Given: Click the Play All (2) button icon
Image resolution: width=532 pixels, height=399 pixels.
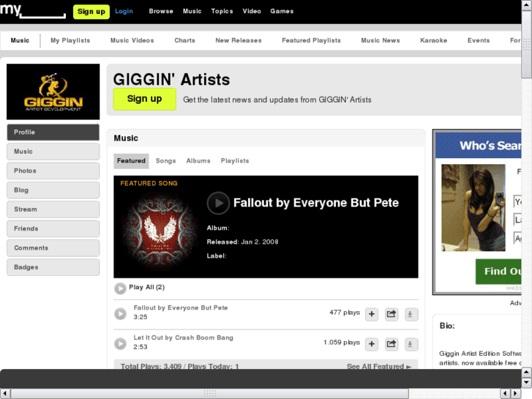Looking at the screenshot, I should 120,288.
